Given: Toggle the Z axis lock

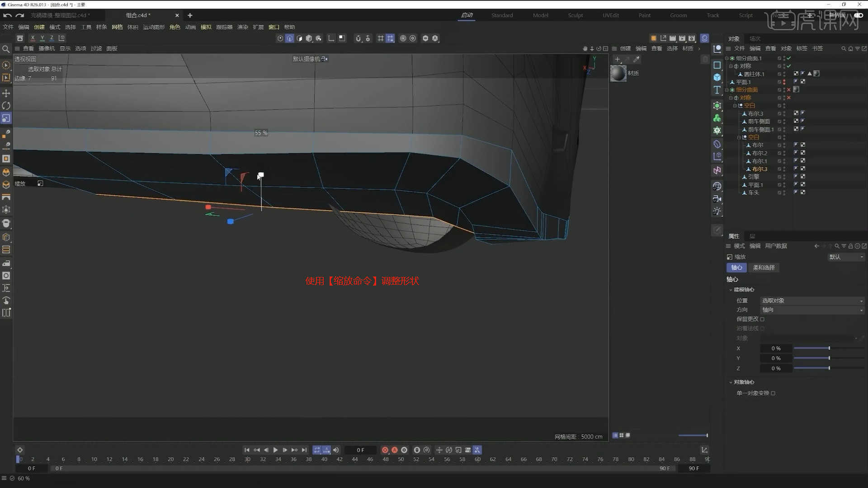Looking at the screenshot, I should (52, 38).
